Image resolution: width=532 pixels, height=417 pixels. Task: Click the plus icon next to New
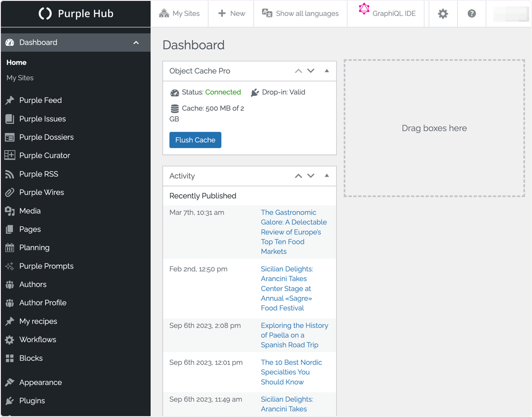[222, 13]
